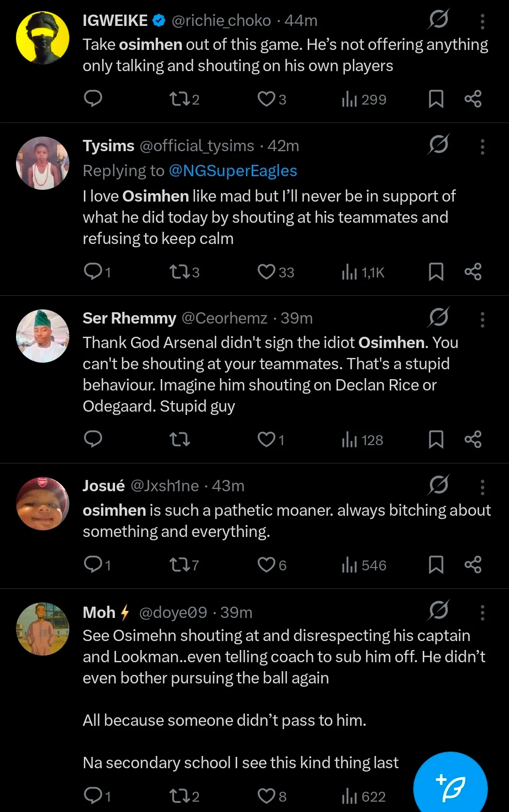Open the @NGSuperEagles mention link

(x=233, y=171)
